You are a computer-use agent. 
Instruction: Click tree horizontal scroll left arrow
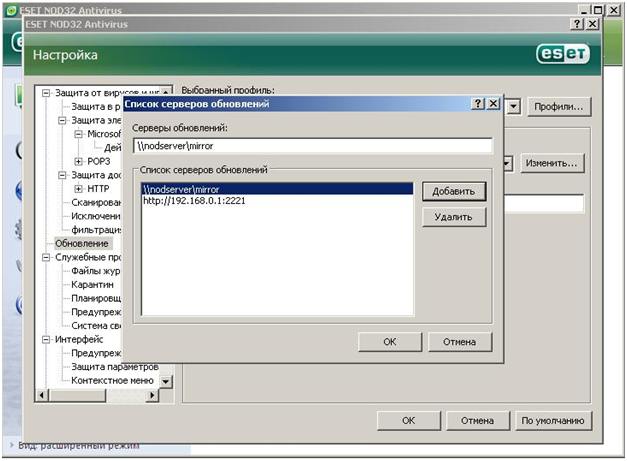pyautogui.click(x=42, y=395)
